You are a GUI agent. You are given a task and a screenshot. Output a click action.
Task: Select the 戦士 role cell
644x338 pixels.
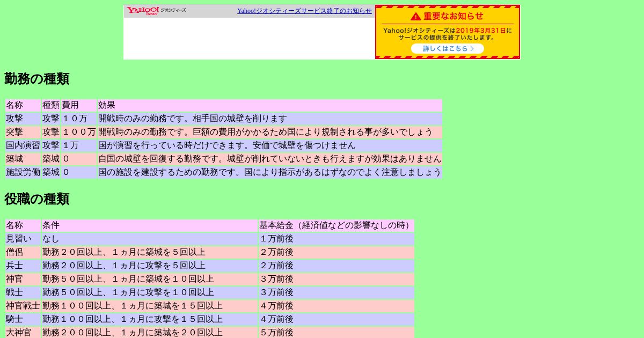[23, 292]
